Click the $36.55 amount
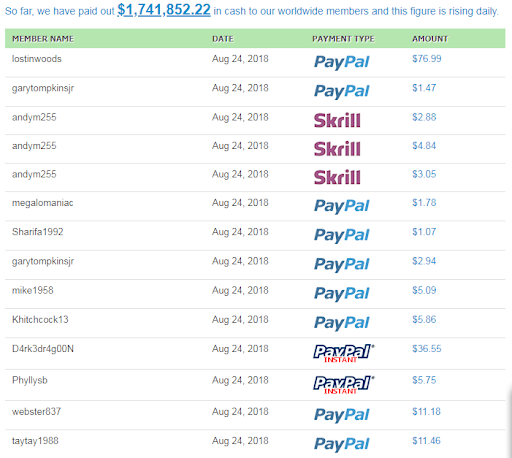This screenshot has width=512, height=458. coord(427,349)
